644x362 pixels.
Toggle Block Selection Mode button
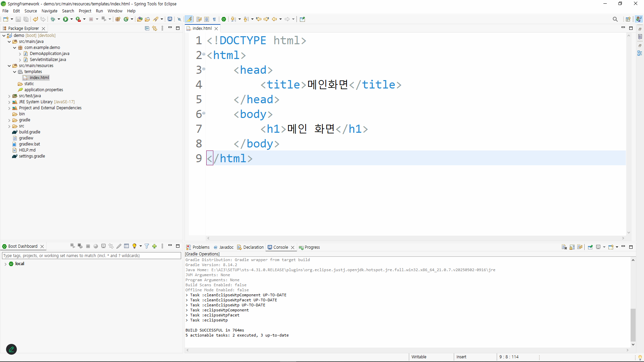(207, 19)
